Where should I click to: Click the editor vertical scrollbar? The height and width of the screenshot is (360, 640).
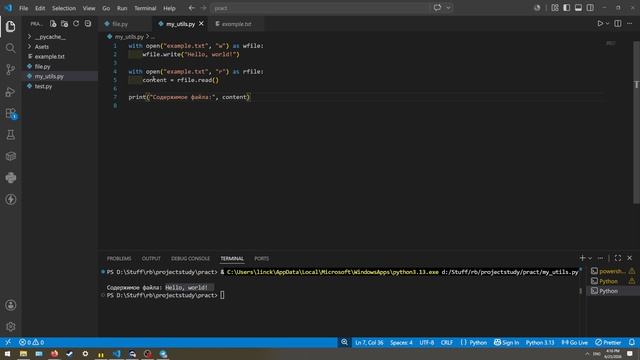(636, 122)
